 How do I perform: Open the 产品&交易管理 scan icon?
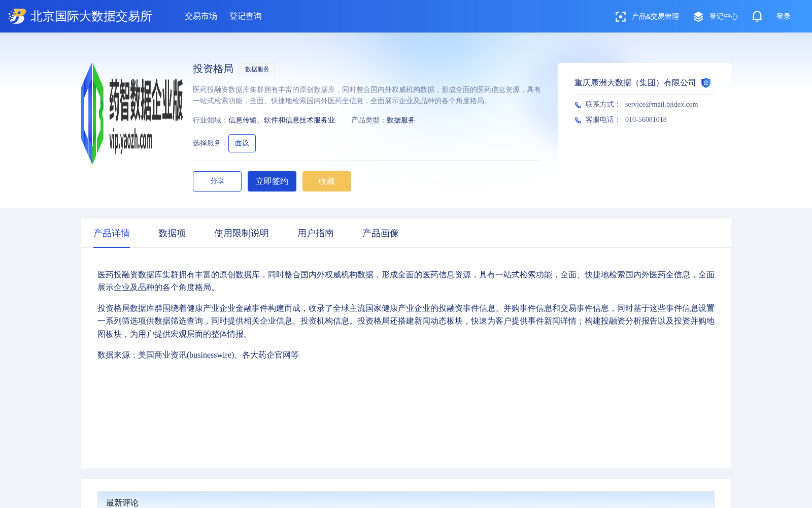click(x=620, y=17)
